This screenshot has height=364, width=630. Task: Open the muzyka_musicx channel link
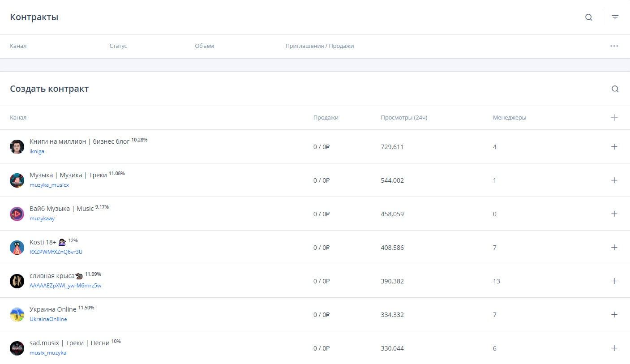pos(49,185)
